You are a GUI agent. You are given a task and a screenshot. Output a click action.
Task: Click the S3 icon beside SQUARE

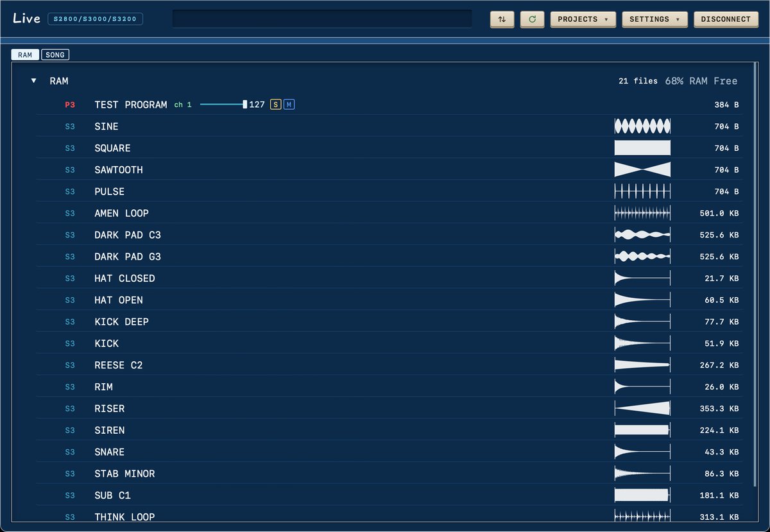pyautogui.click(x=70, y=148)
